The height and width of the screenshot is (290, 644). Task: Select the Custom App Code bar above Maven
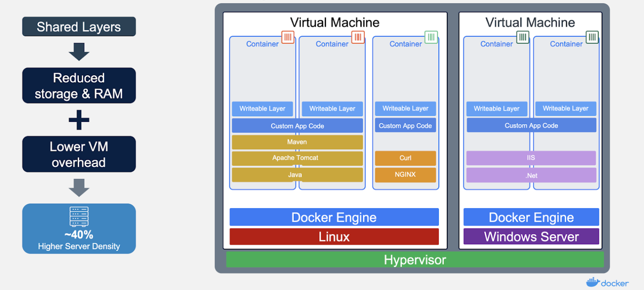pos(297,126)
